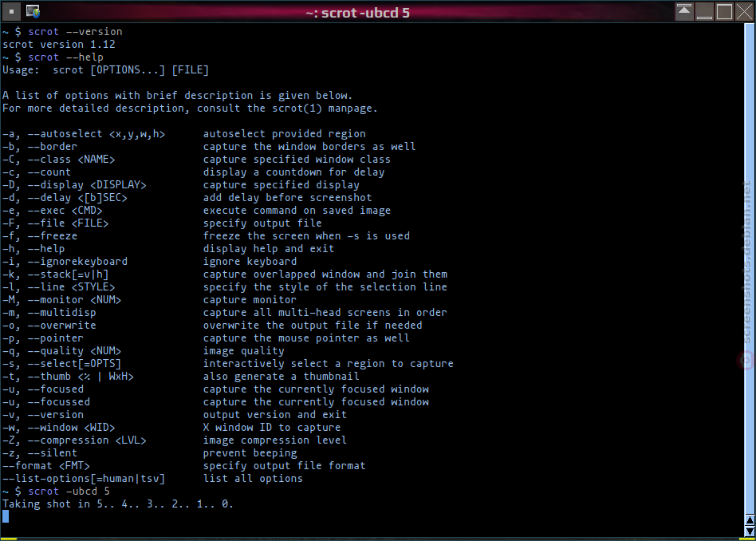Click the yellow bottom-right window resize corner

point(747,539)
